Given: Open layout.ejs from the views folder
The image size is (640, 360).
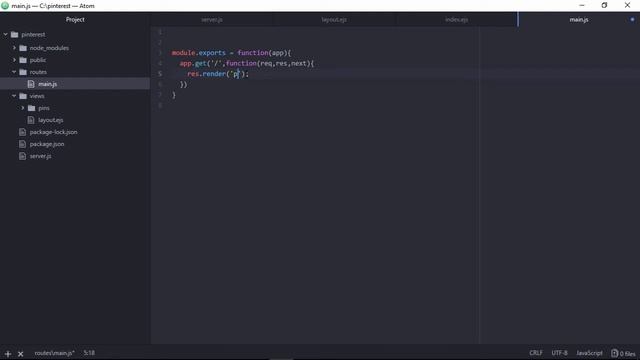Looking at the screenshot, I should click(51, 120).
